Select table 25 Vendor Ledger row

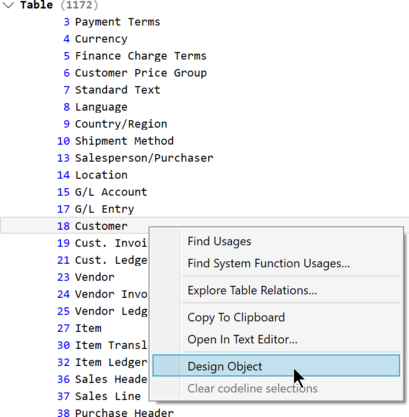click(x=102, y=311)
